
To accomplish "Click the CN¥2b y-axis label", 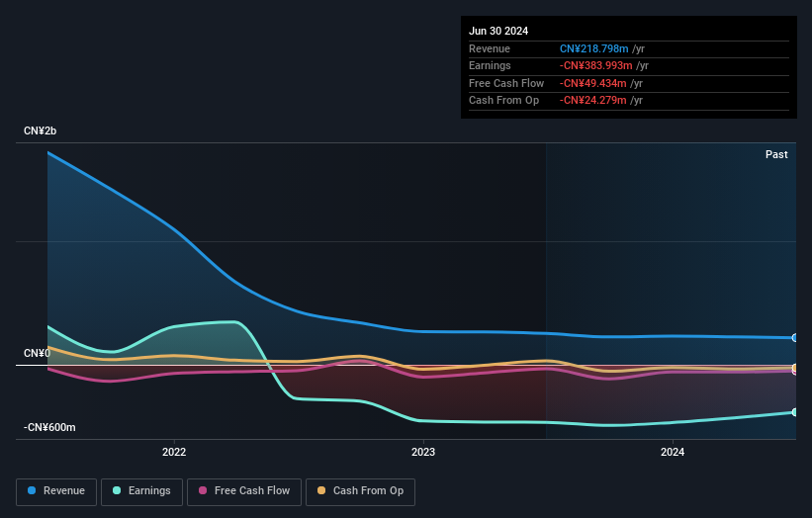I will pyautogui.click(x=40, y=130).
